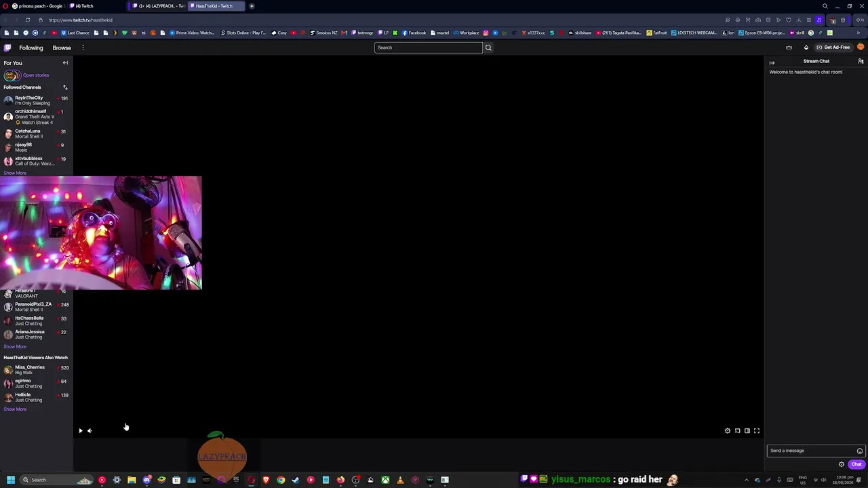
Task: Open the Windows Start menu
Action: click(11, 480)
